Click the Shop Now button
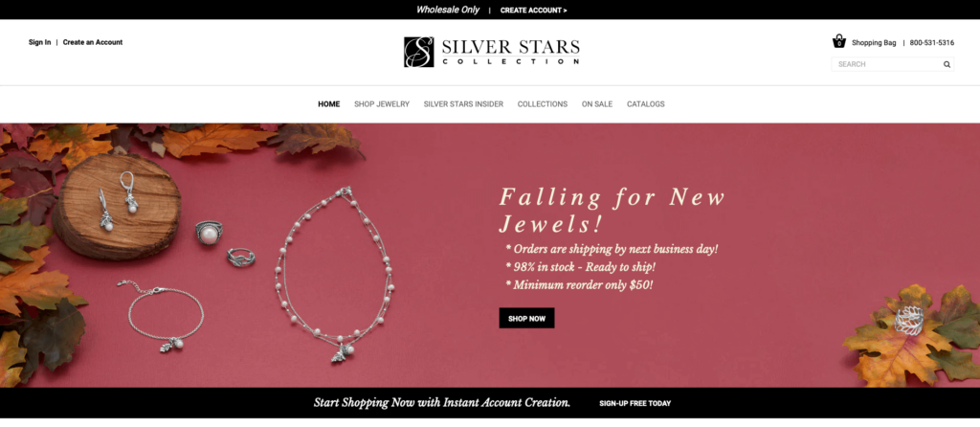This screenshot has width=980, height=427. (x=527, y=318)
